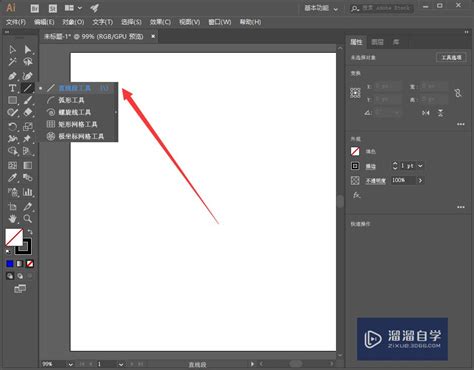
Task: Swap fill and stroke colors
Action: pos(30,231)
